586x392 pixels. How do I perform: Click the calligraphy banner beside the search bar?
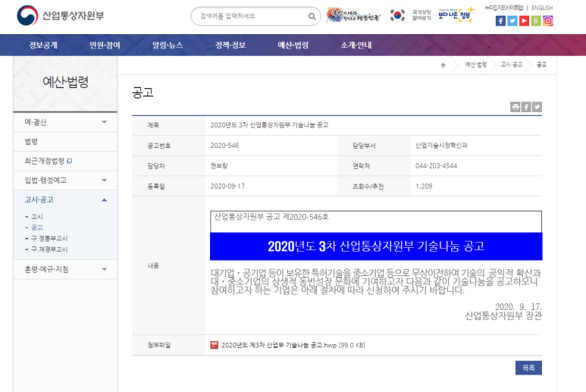tap(353, 15)
